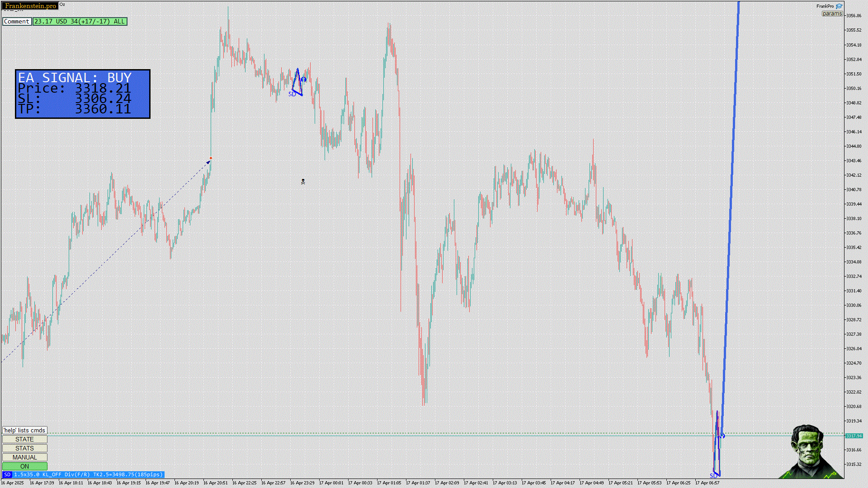Click the skull marker on chart
The height and width of the screenshot is (488, 868).
[x=303, y=182]
